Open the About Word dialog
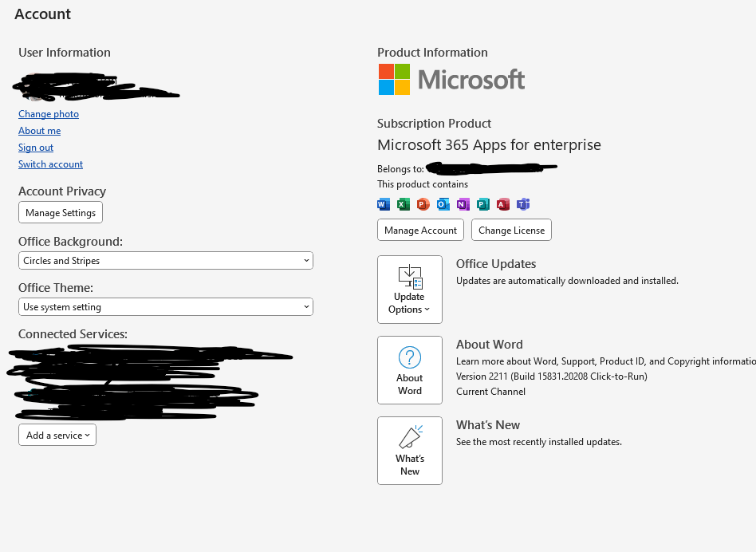Image resolution: width=756 pixels, height=552 pixels. pyautogui.click(x=410, y=370)
